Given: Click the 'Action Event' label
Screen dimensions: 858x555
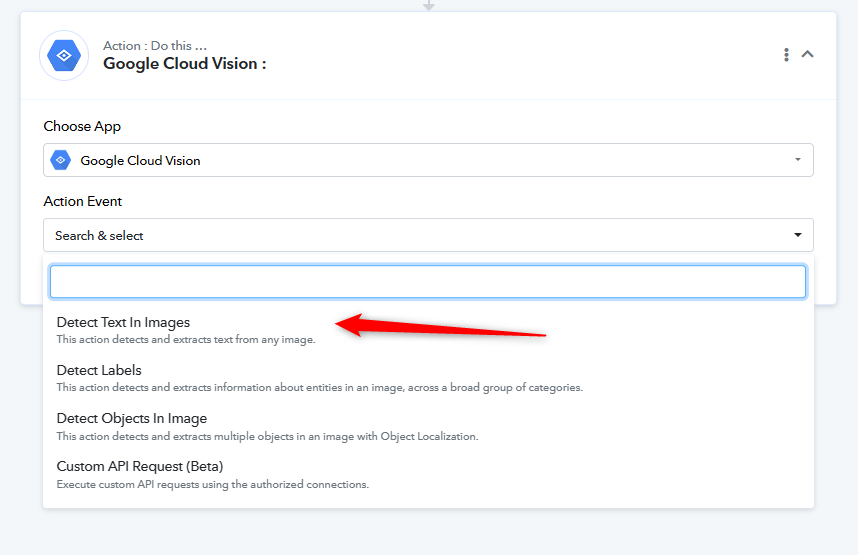Looking at the screenshot, I should pos(83,201).
